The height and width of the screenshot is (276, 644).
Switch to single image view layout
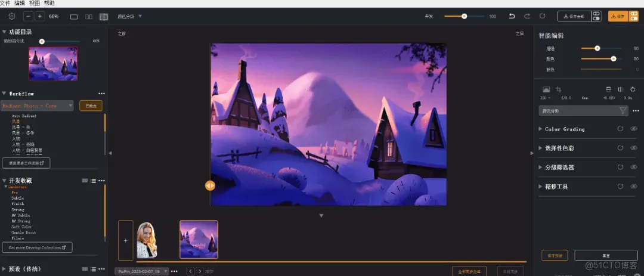(x=74, y=17)
